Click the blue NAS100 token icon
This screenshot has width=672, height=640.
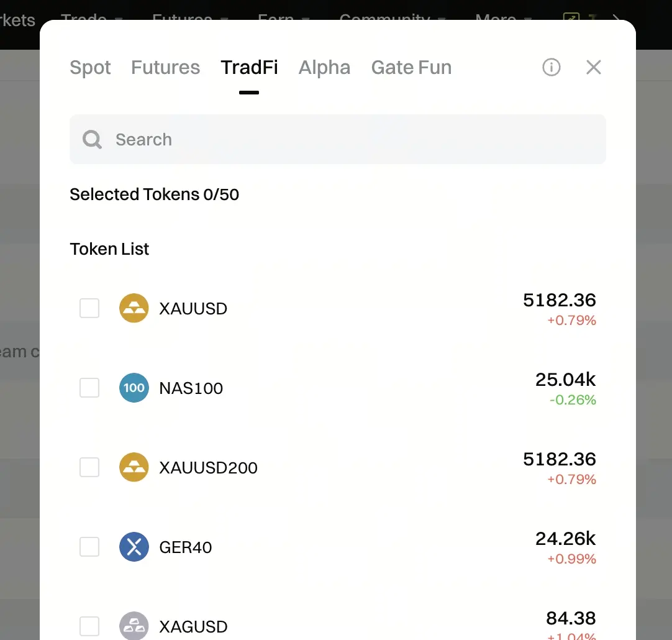point(134,388)
